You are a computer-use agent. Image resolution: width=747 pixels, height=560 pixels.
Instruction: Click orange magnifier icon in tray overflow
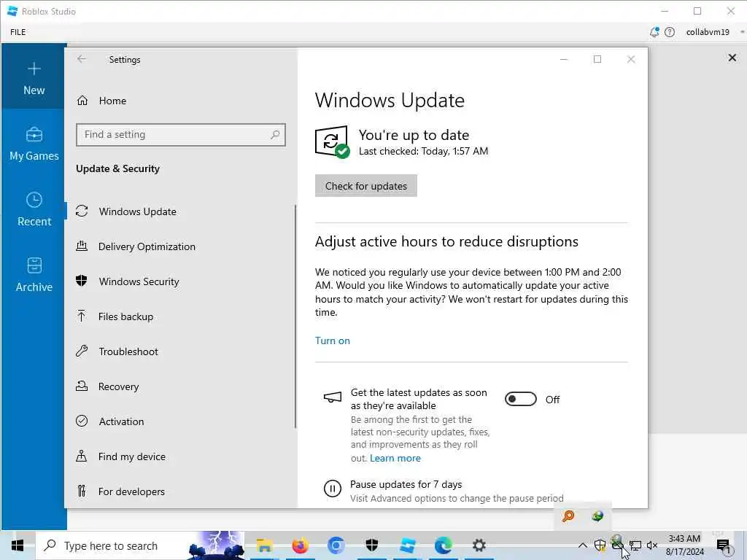pyautogui.click(x=568, y=516)
